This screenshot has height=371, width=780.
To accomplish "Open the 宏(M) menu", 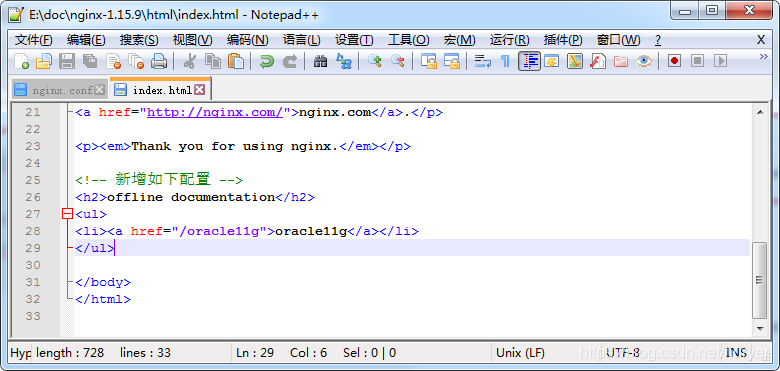I will [459, 40].
